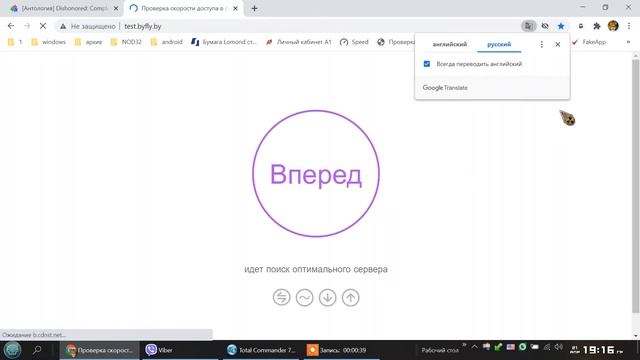The width and height of the screenshot is (640, 360).
Task: Click the jitter wave icon
Action: click(x=304, y=298)
